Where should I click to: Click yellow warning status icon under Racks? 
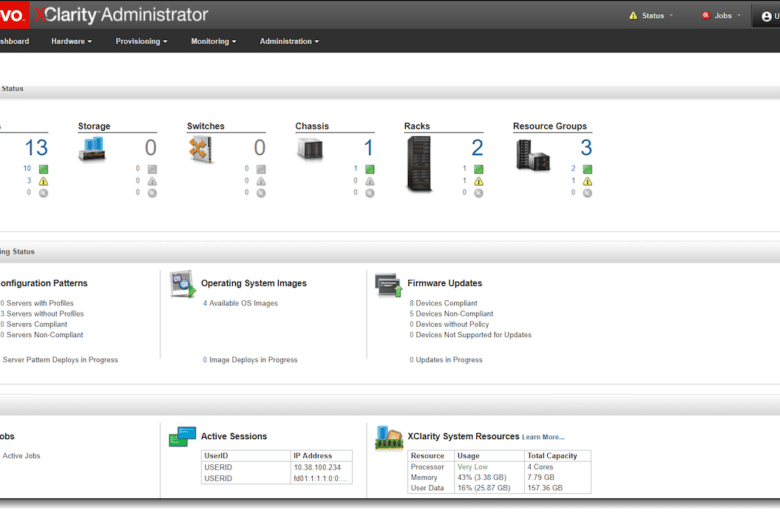[479, 181]
